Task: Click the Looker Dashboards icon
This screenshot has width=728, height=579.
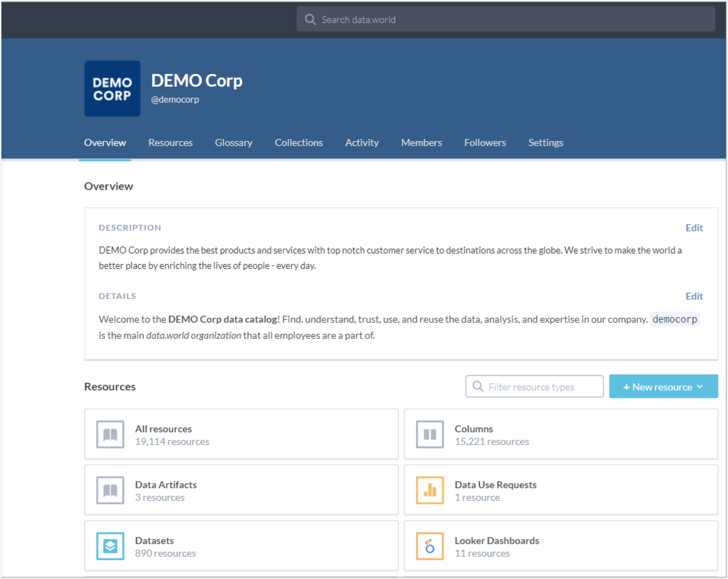Action: [429, 546]
